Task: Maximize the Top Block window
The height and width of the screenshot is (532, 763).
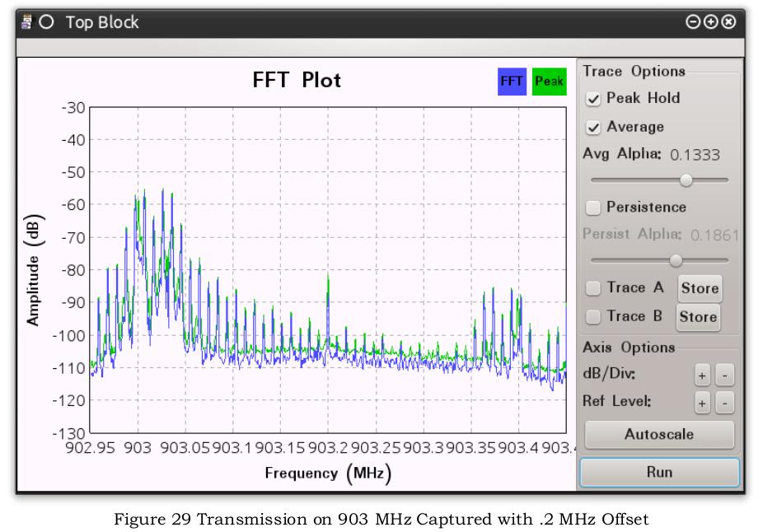Action: tap(710, 22)
